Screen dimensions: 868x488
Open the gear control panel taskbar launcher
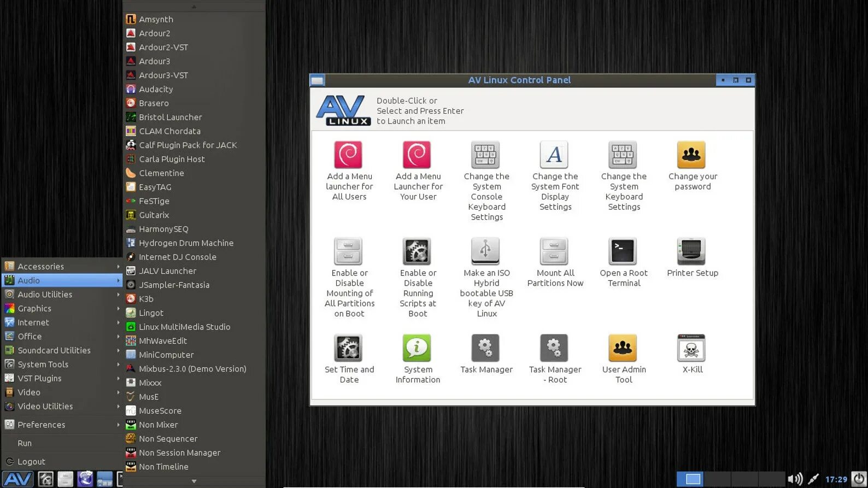point(46,479)
